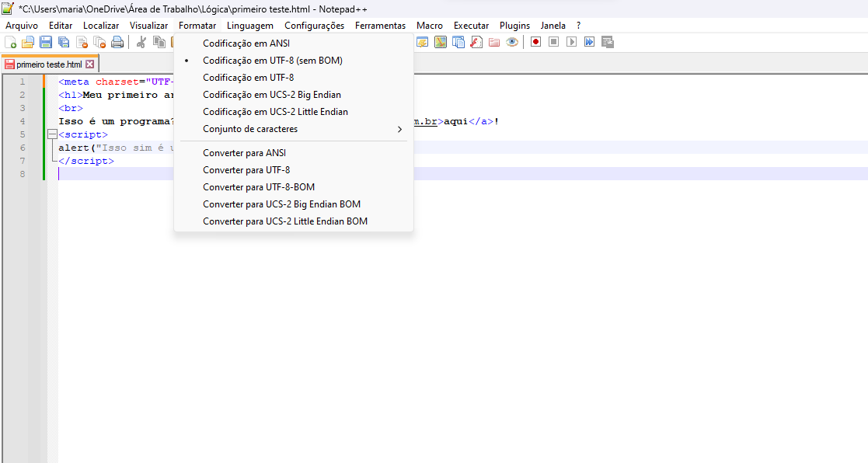Click the Print toolbar icon
The image size is (868, 463).
pos(117,42)
